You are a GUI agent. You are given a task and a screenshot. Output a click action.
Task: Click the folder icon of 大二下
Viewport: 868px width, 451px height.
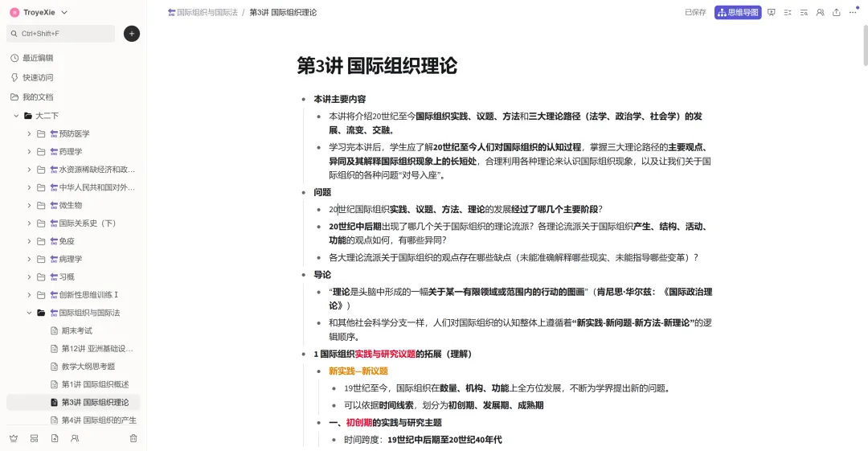(27, 116)
